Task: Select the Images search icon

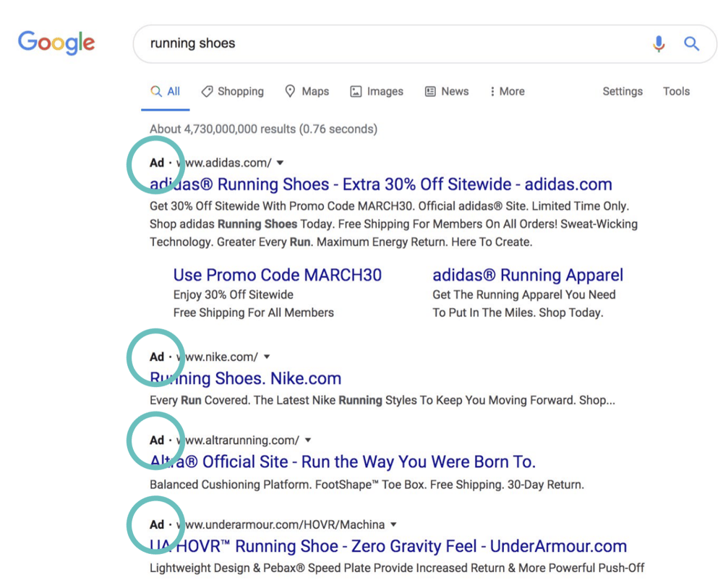Action: [355, 91]
